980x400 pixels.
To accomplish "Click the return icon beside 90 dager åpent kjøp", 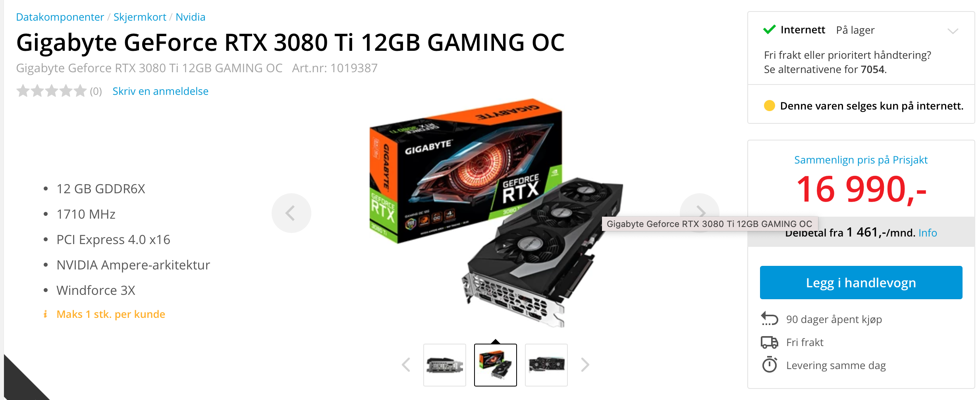I will pos(770,319).
